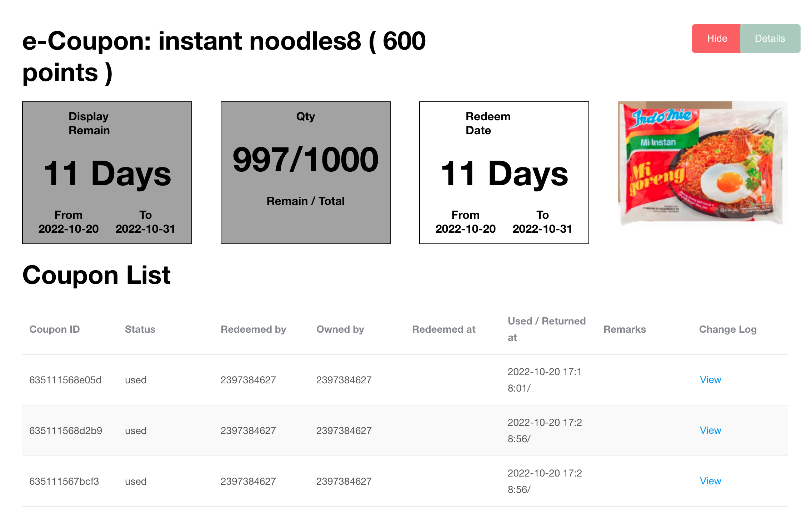Viewport: 812px width, 524px height.
Task: Click the Indomie noodles product image
Action: [702, 164]
